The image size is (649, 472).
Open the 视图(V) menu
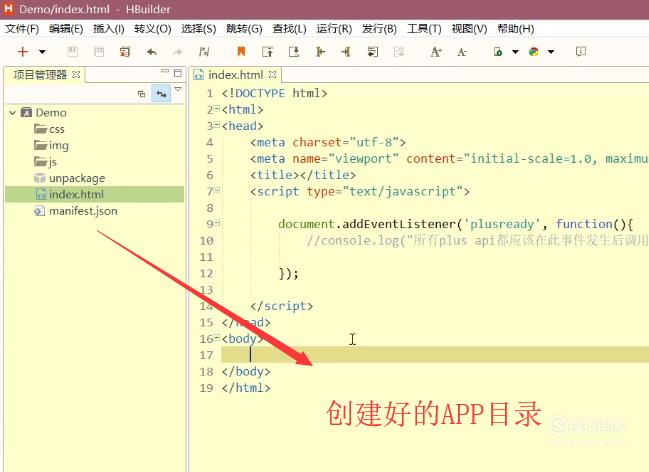click(469, 29)
